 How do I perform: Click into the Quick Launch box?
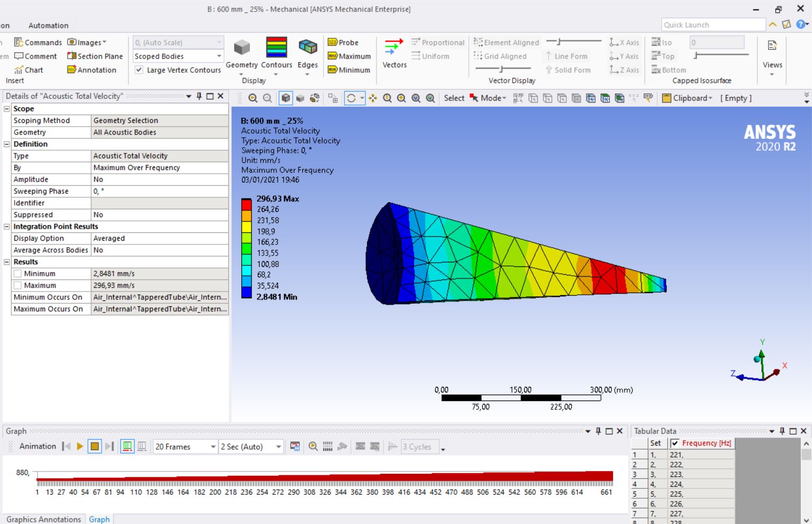(713, 25)
